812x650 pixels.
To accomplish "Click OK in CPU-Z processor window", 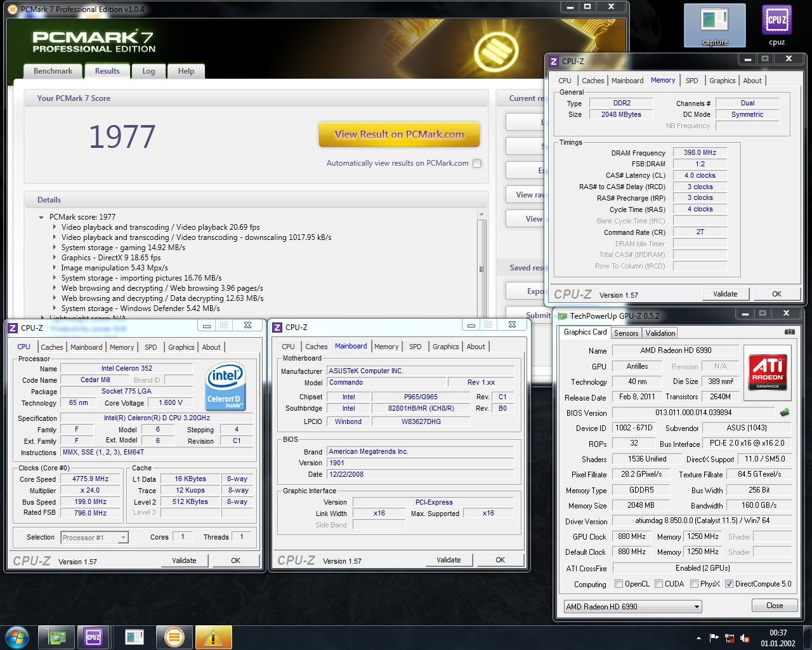I will coord(235,560).
